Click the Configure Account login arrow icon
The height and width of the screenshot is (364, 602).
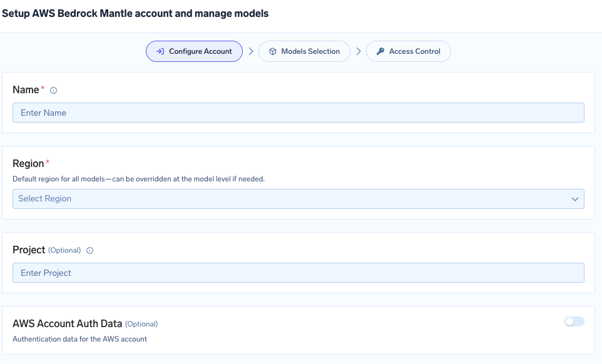160,51
